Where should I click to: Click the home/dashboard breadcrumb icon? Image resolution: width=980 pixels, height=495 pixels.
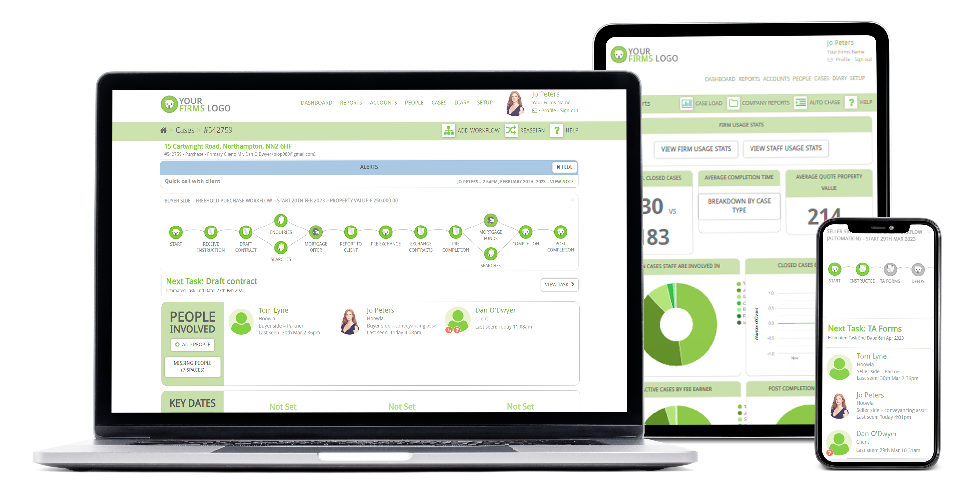point(167,131)
